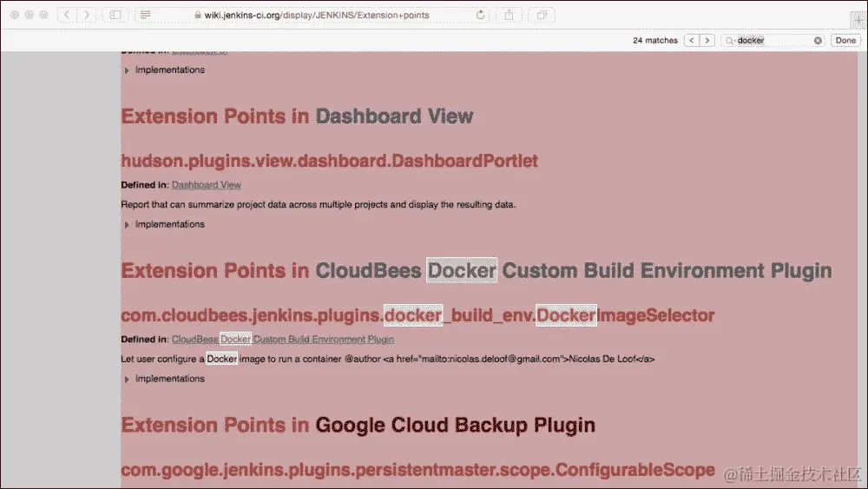Image resolution: width=868 pixels, height=489 pixels.
Task: Jump to next find match arrow
Action: pyautogui.click(x=707, y=41)
